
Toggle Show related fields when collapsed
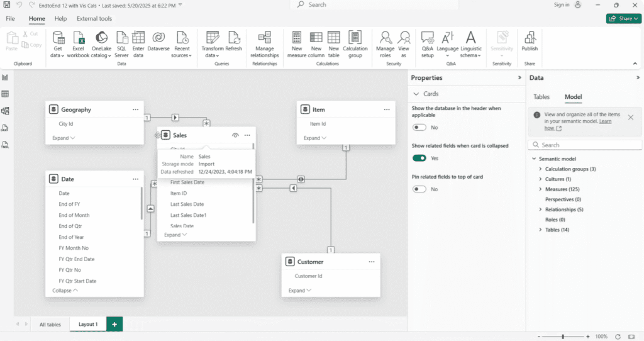(x=419, y=158)
